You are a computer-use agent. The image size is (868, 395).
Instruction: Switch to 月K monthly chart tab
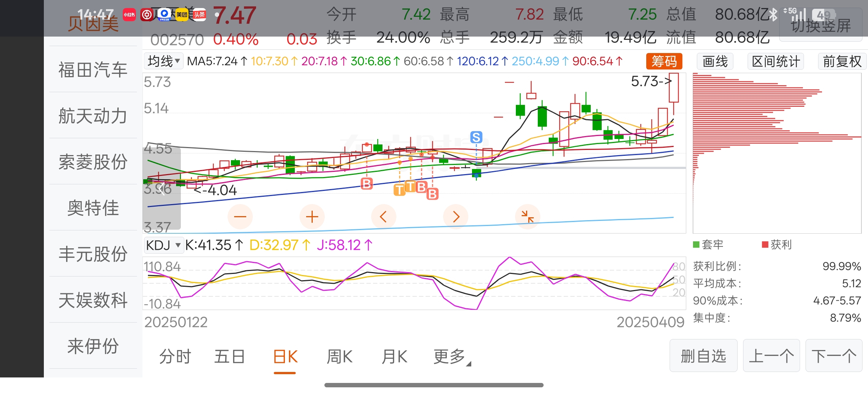(394, 357)
